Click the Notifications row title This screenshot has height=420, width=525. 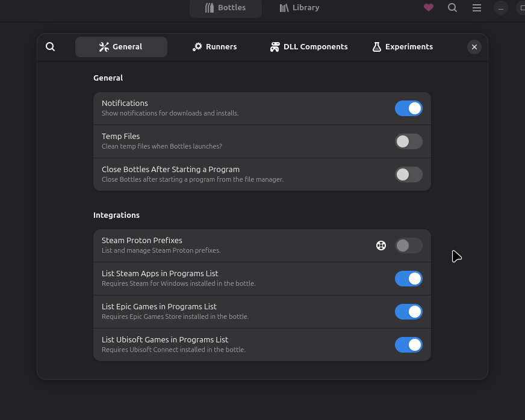pyautogui.click(x=125, y=103)
